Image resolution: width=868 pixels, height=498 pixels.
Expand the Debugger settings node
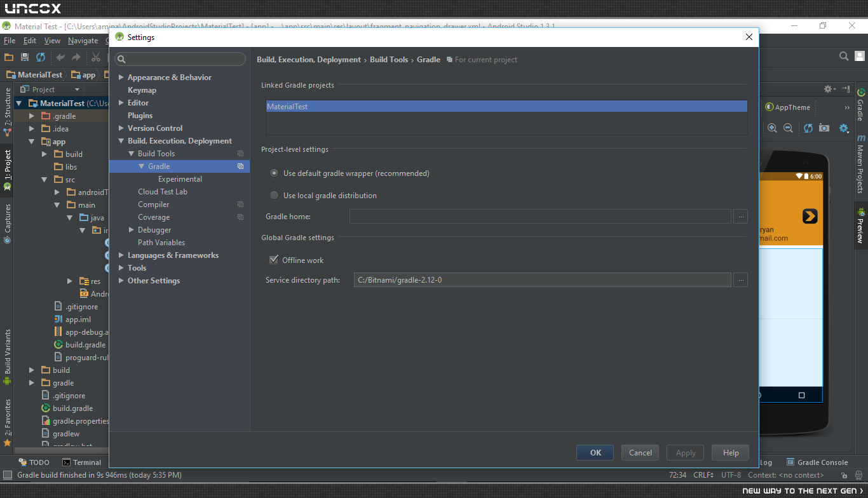click(132, 230)
